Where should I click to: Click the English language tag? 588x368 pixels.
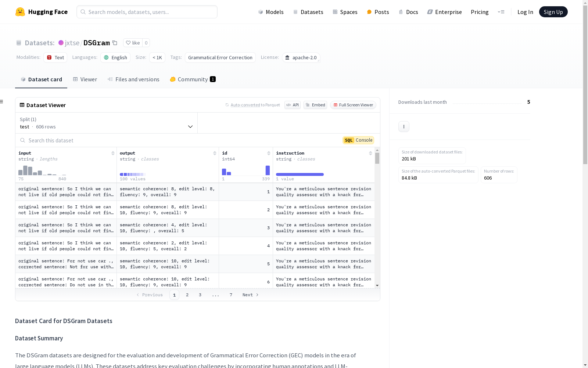(x=115, y=57)
